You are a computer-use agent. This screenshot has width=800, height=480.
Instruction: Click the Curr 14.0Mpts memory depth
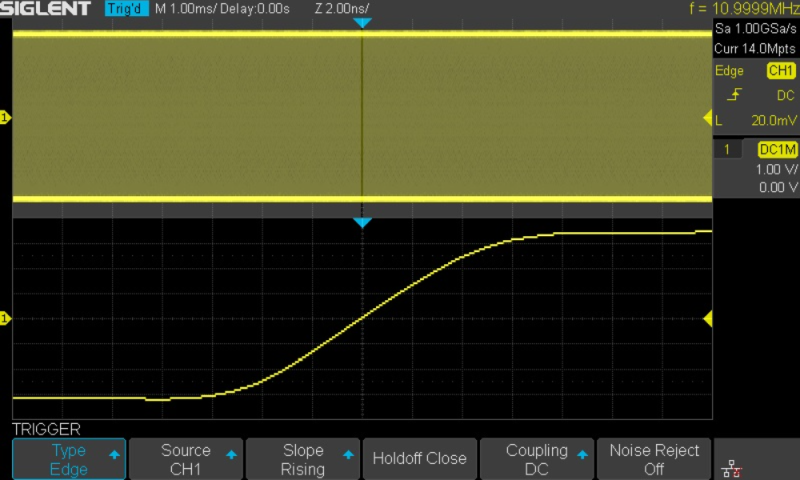tap(755, 48)
